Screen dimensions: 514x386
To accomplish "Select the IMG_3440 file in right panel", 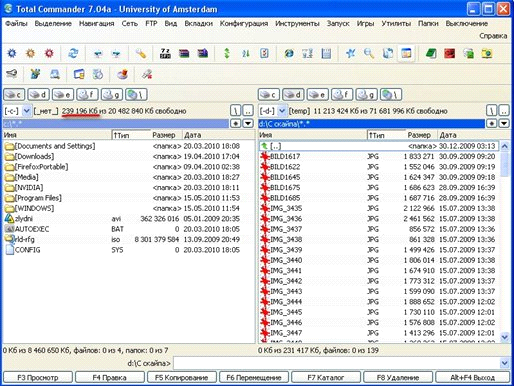I will [x=379, y=260].
